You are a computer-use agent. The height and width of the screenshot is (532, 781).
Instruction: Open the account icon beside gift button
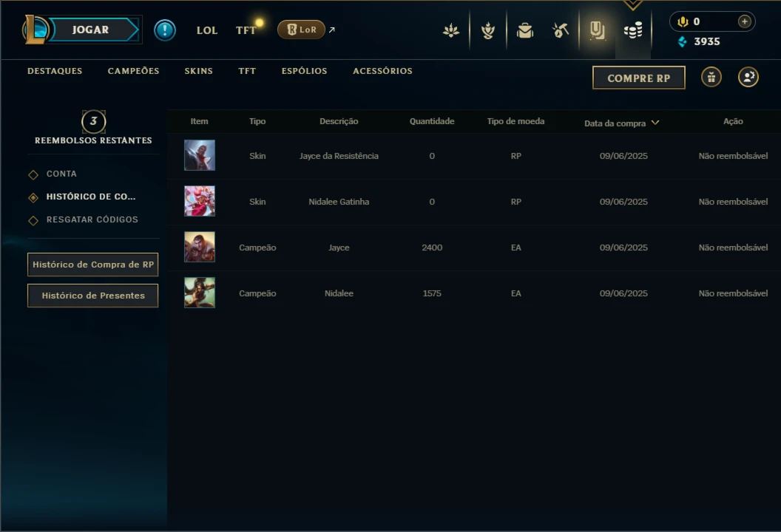(x=748, y=77)
